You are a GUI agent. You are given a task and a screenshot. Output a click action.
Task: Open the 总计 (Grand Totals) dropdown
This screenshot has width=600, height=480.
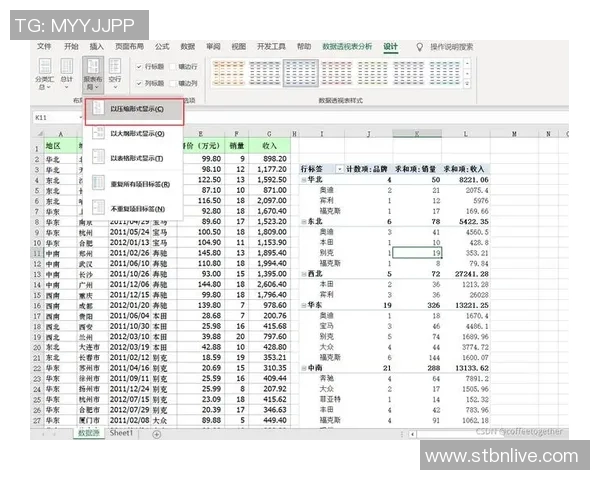[x=67, y=74]
